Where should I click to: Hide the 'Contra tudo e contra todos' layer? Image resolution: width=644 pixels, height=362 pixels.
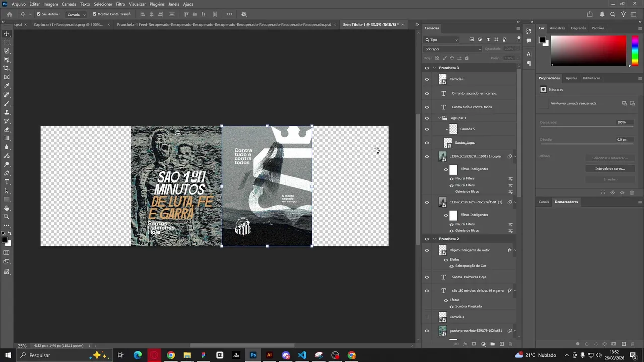pyautogui.click(x=427, y=107)
